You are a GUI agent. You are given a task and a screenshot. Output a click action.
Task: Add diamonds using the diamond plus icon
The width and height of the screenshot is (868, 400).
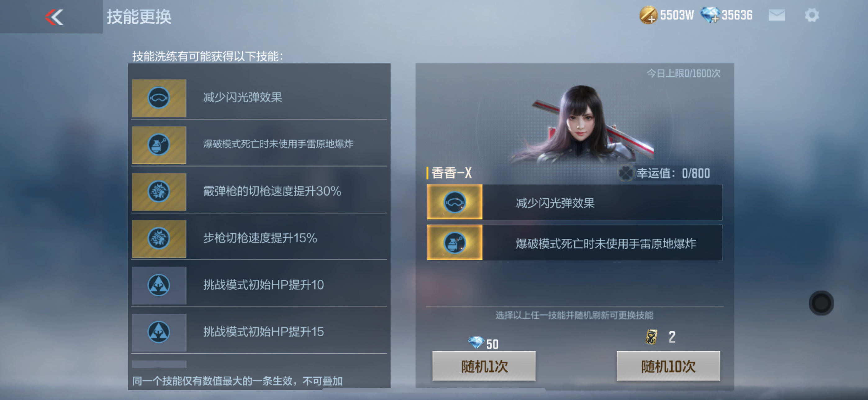[x=710, y=15]
